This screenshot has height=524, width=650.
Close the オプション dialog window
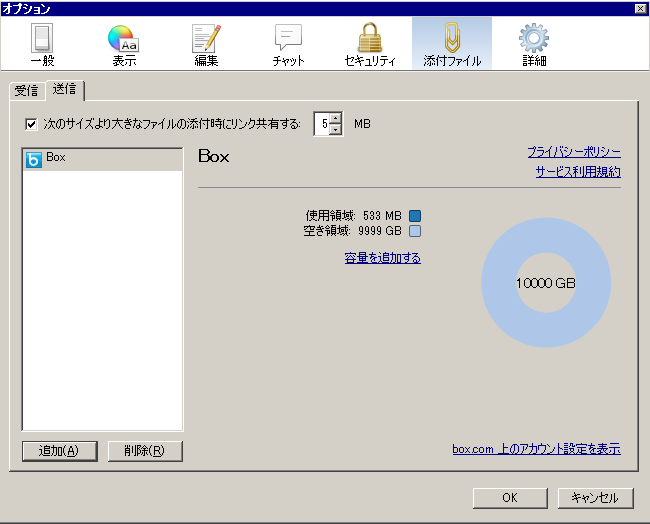point(640,8)
